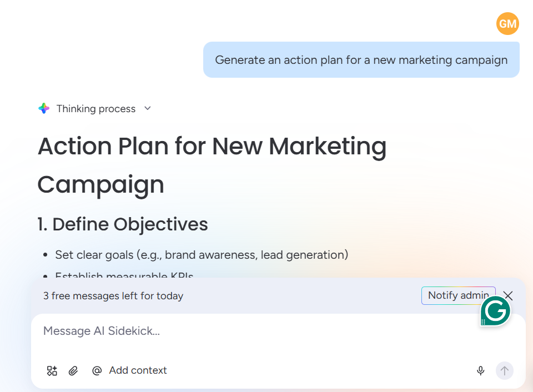The image size is (533, 392).
Task: Click the @ mention icon
Action: click(97, 371)
